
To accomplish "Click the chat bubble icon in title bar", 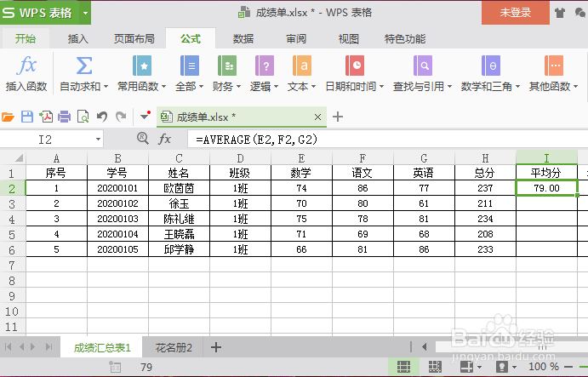I will [580, 13].
